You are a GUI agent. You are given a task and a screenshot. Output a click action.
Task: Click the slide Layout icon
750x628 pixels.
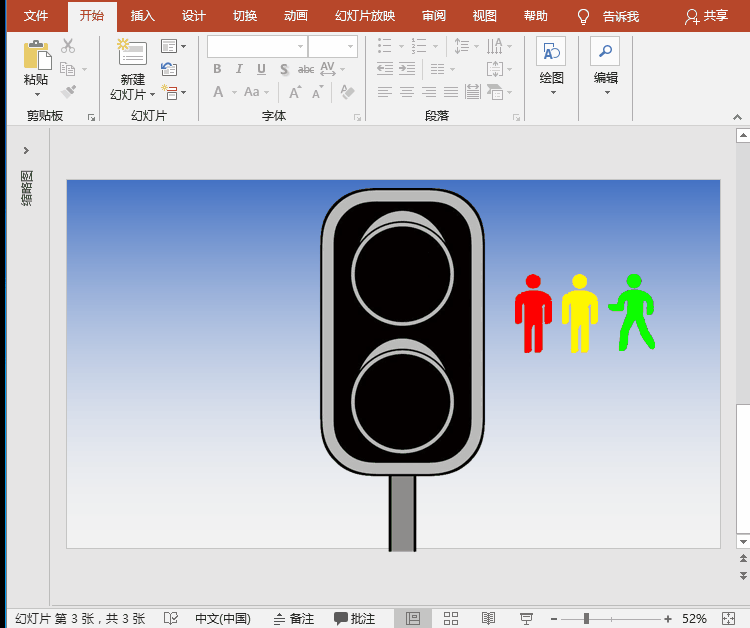click(169, 46)
